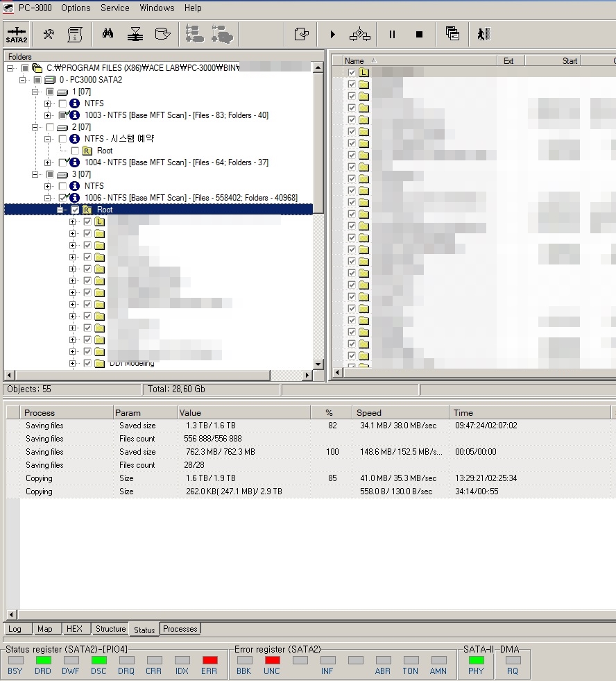Click the filter funnel toolbar icon

click(x=135, y=34)
